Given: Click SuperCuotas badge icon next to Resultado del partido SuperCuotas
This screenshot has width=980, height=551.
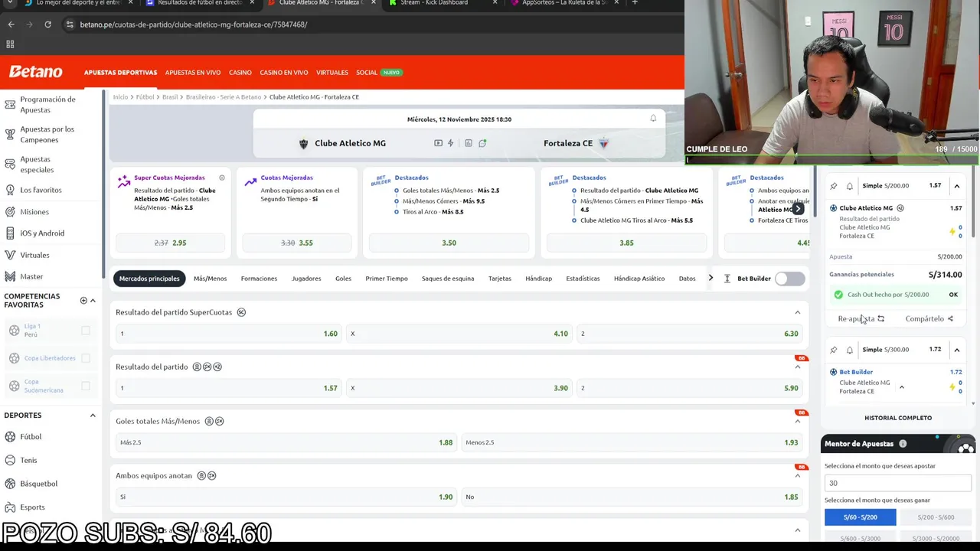Looking at the screenshot, I should click(x=241, y=312).
